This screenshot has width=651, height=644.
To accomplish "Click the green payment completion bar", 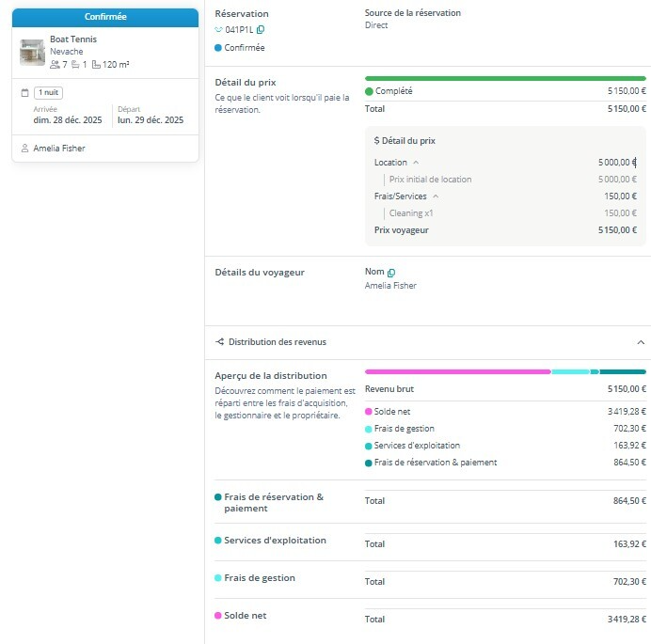I will pyautogui.click(x=505, y=78).
